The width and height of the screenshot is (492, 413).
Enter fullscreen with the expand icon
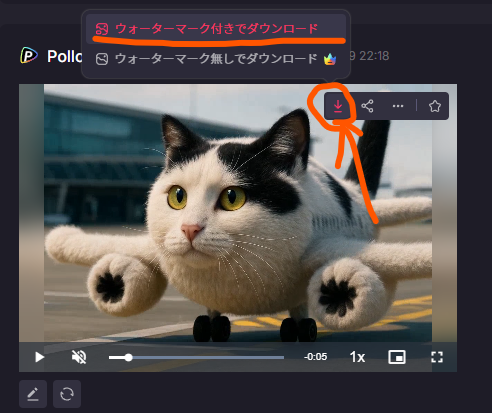coord(437,357)
